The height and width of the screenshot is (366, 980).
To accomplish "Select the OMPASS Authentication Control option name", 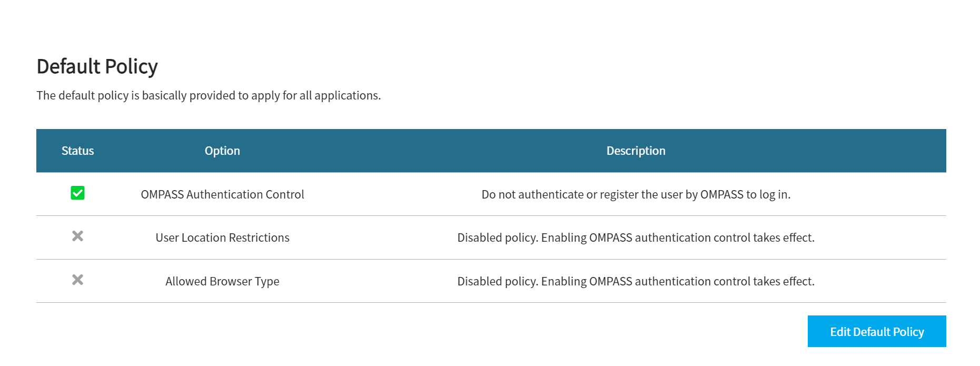I will click(x=222, y=194).
